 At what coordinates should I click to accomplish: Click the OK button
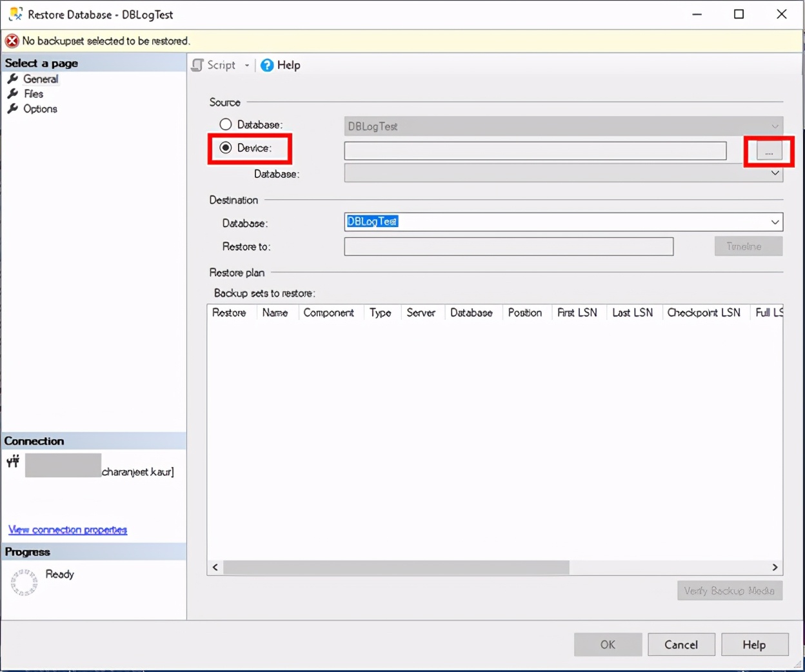tap(608, 644)
